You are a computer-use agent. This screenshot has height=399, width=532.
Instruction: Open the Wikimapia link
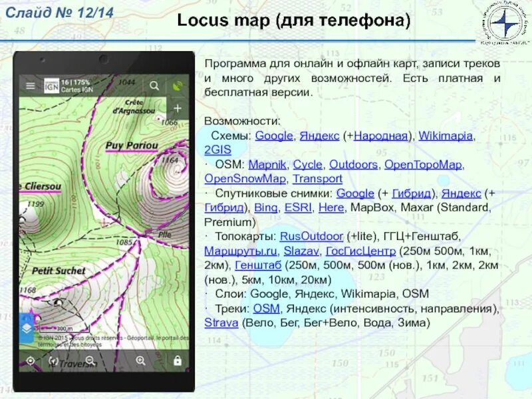(445, 136)
